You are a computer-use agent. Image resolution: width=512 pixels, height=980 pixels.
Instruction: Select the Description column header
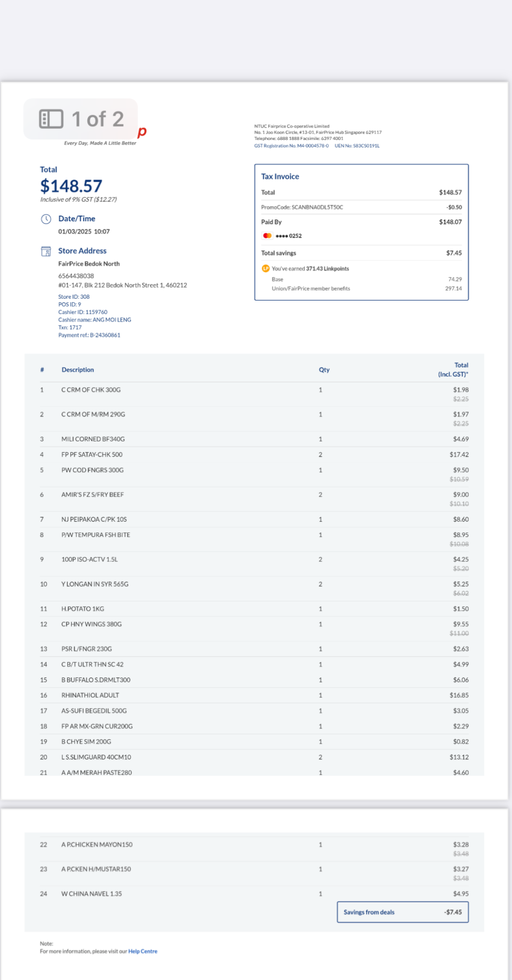(x=78, y=370)
